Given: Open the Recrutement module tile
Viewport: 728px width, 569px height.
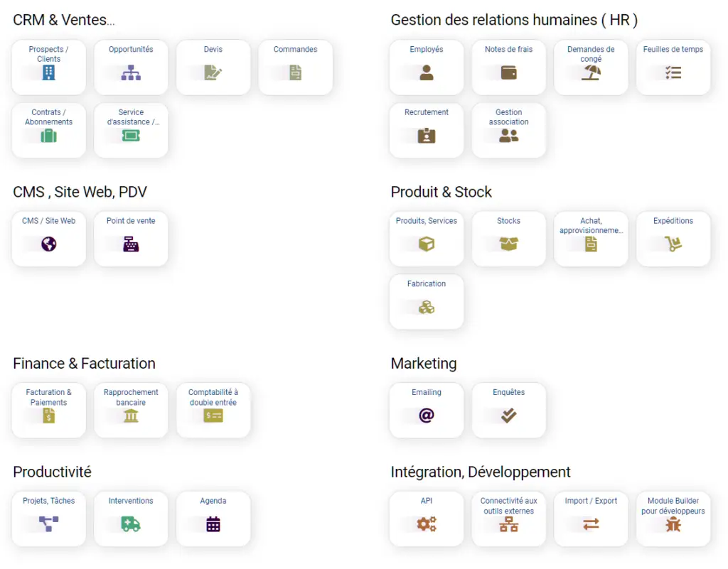Looking at the screenshot, I should click(427, 130).
